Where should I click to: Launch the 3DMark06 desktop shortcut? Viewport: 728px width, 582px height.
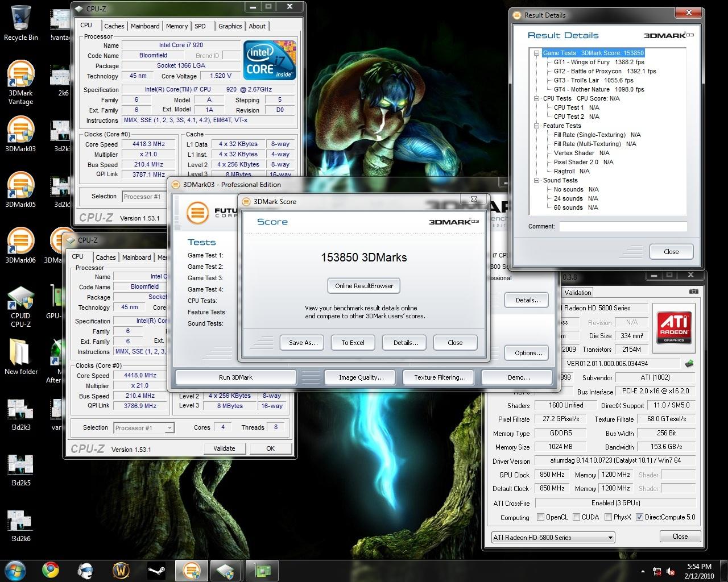point(21,244)
